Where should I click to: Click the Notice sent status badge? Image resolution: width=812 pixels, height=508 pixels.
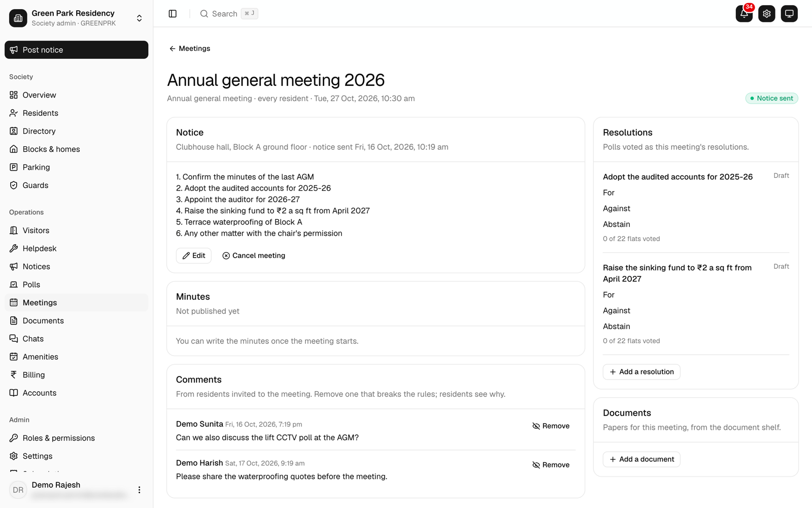771,98
